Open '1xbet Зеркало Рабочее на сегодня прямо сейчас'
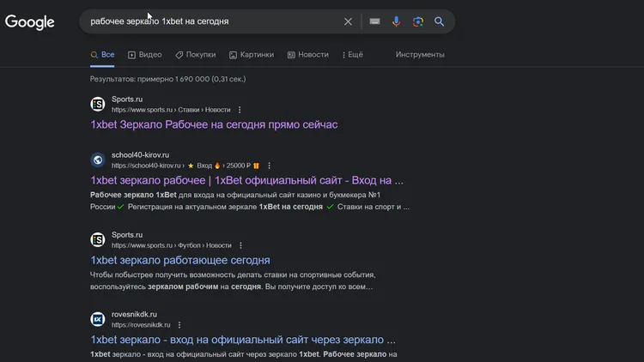 [214, 124]
